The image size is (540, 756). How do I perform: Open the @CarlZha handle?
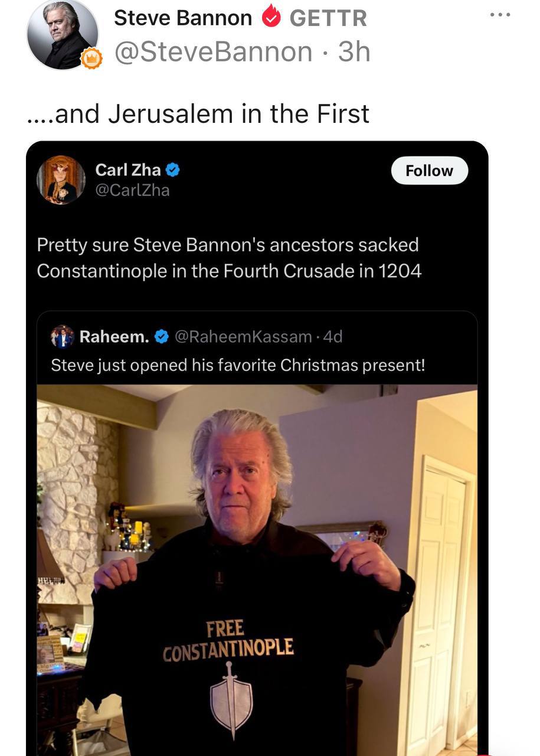pos(132,190)
